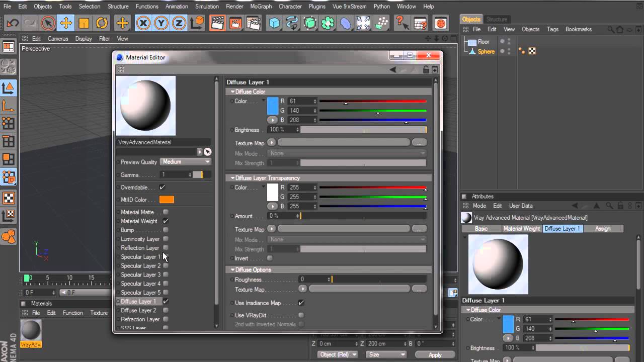Add a Cube primitive object
This screenshot has height=362, width=644.
274,23
